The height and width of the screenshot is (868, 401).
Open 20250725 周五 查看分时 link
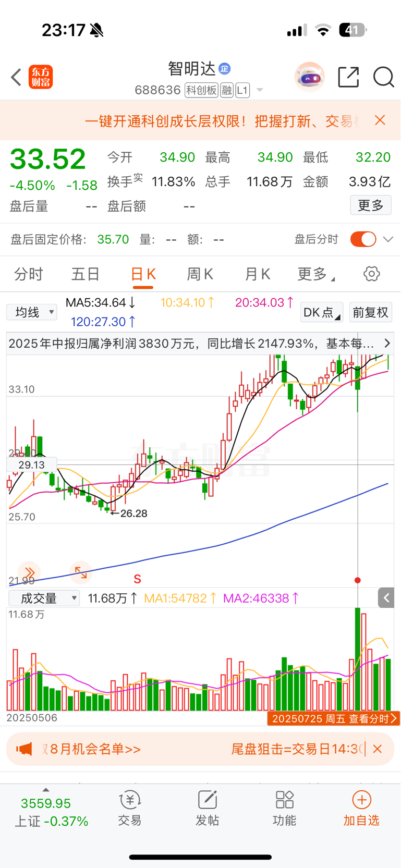click(x=334, y=718)
